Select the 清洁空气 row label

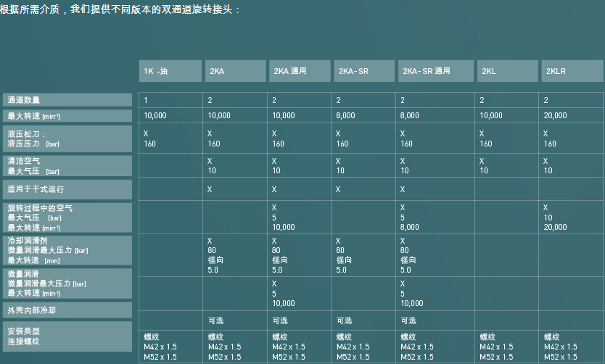(x=67, y=166)
